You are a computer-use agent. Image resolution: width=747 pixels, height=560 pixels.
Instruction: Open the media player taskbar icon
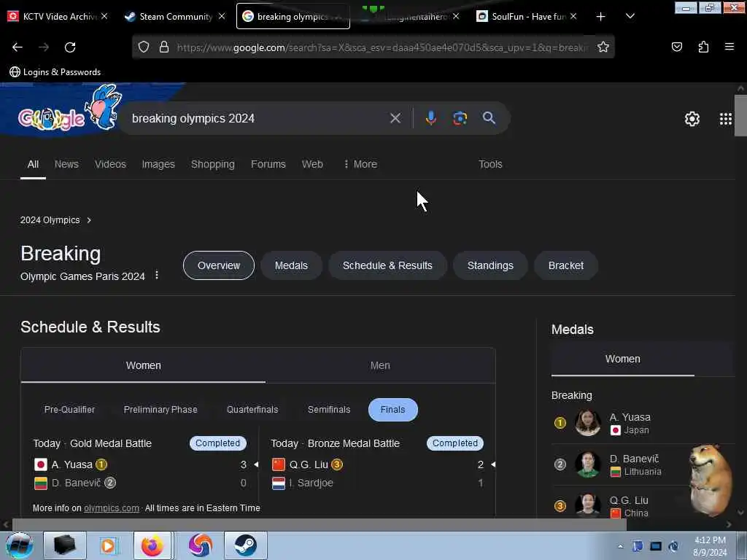pyautogui.click(x=108, y=545)
